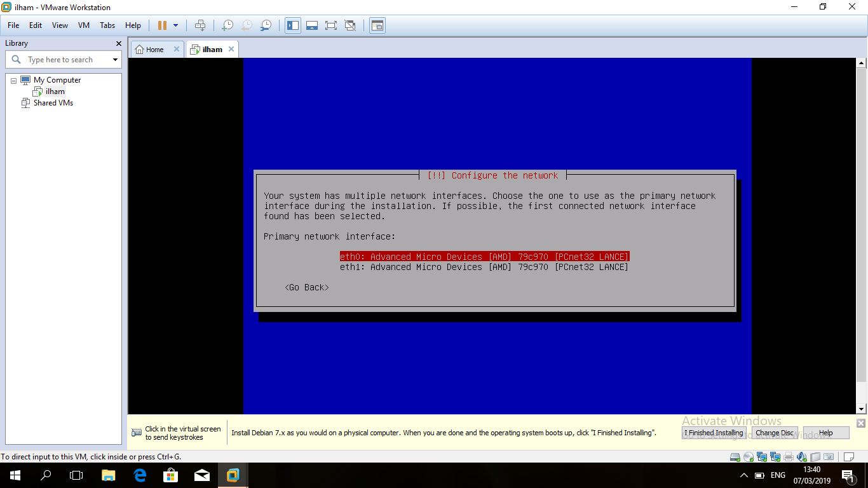Enter full screen mode icon
Image resolution: width=868 pixels, height=488 pixels.
click(331, 25)
